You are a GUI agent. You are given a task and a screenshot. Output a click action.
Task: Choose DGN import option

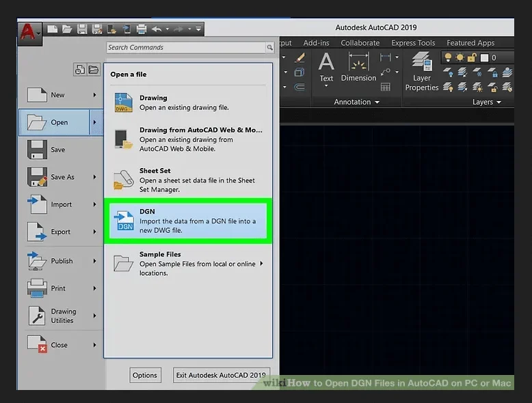(x=188, y=221)
